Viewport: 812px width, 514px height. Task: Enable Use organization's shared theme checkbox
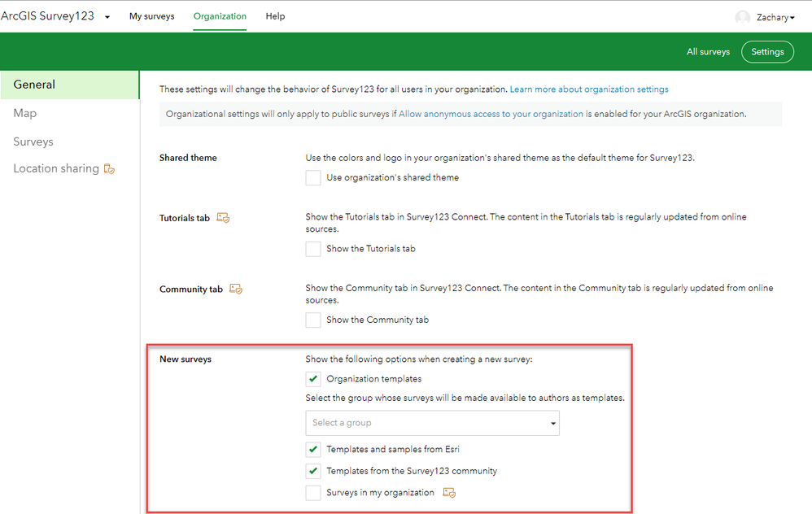(x=312, y=177)
